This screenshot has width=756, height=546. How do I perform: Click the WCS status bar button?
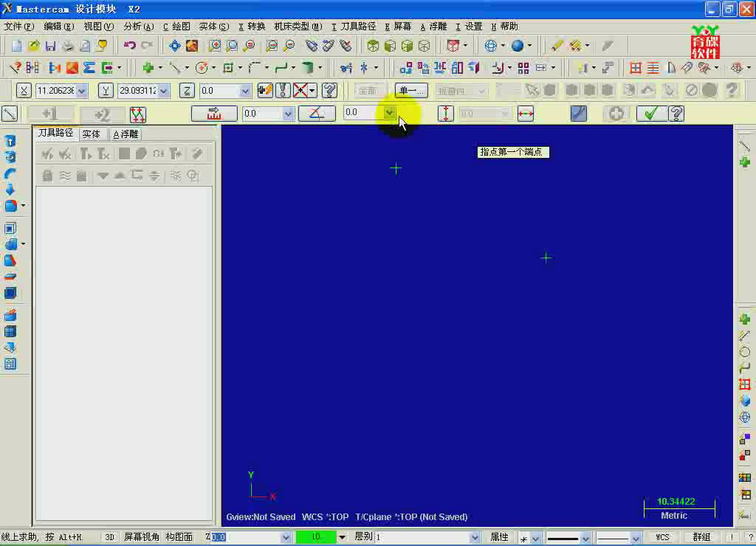point(662,537)
